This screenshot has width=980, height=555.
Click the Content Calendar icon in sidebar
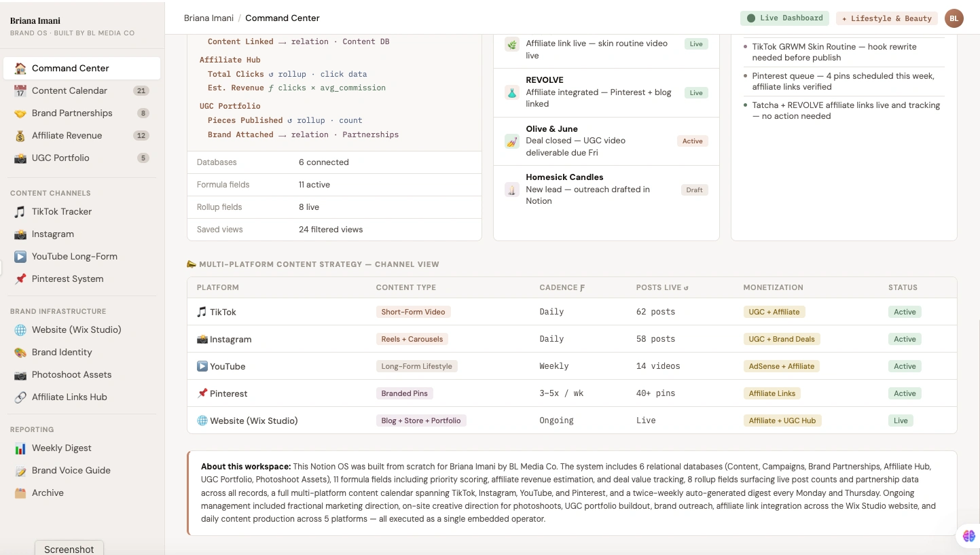[20, 90]
